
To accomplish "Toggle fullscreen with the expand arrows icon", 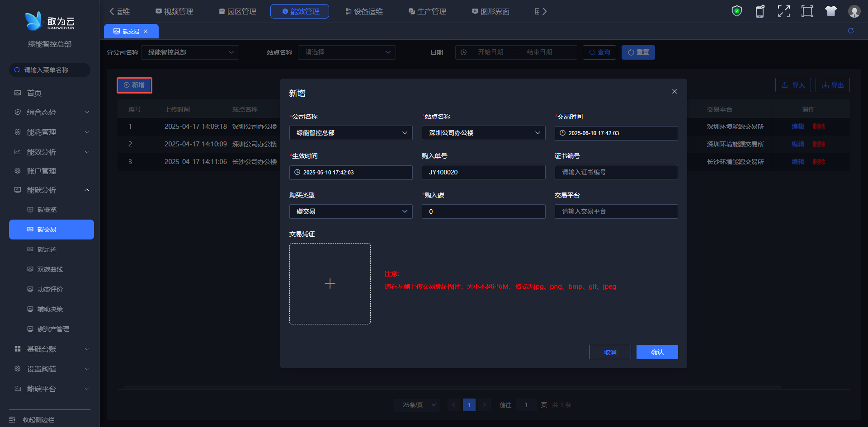I will tap(784, 11).
